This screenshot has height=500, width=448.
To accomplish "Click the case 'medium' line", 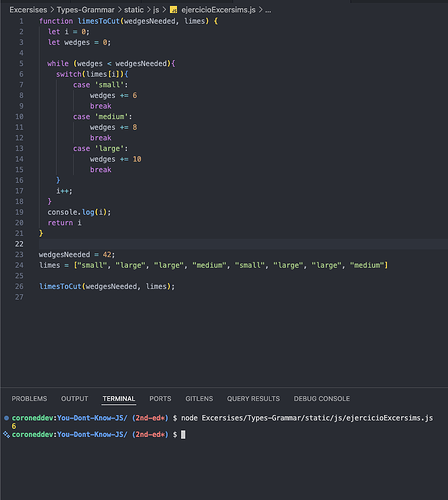I will (x=103, y=117).
